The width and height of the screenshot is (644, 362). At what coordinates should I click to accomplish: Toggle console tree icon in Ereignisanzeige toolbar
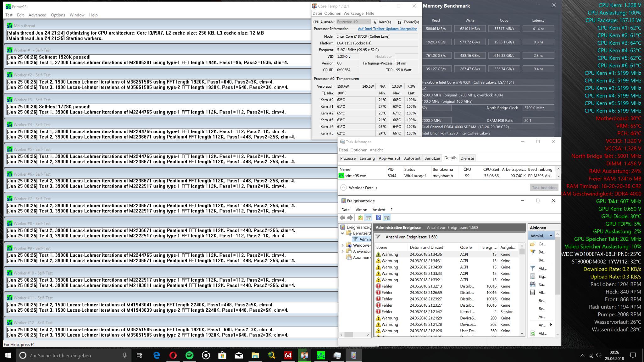click(369, 218)
